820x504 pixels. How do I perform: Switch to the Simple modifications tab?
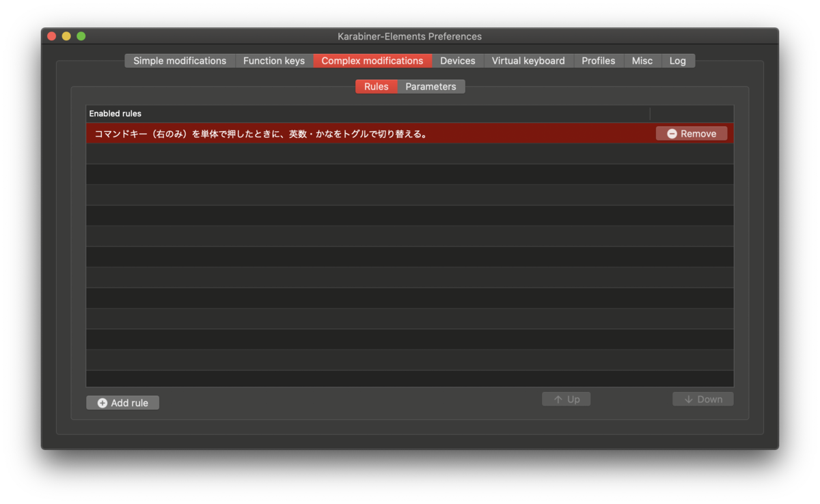coord(180,61)
